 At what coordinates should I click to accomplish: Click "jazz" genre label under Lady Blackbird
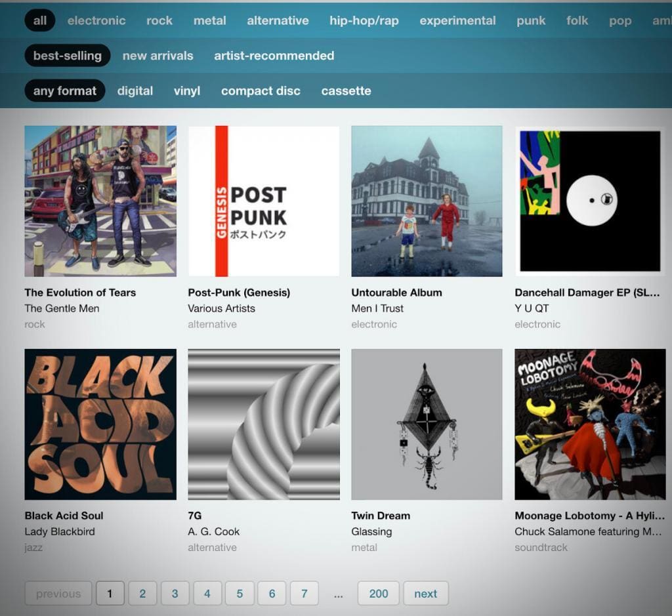(x=33, y=548)
